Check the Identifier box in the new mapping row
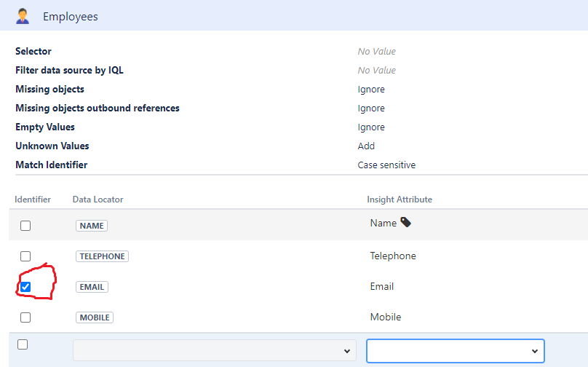Viewport: 588px width, 367px height. (23, 344)
